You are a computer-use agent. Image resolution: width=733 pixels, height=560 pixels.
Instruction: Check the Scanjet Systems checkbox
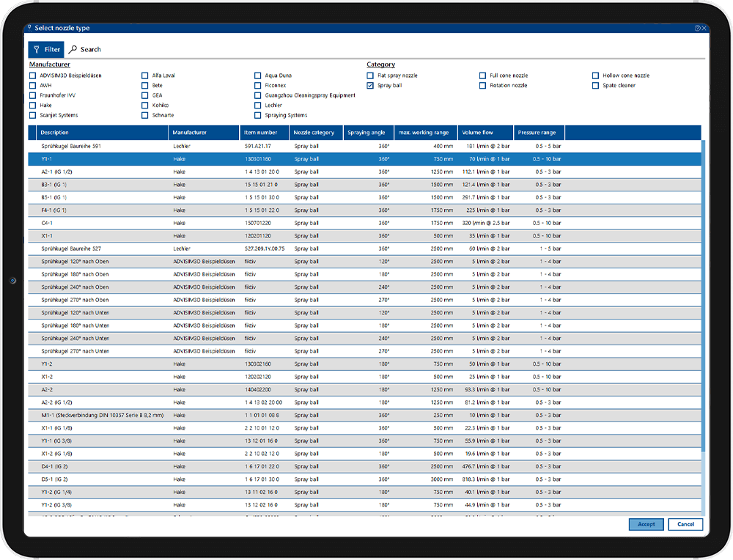coord(33,116)
